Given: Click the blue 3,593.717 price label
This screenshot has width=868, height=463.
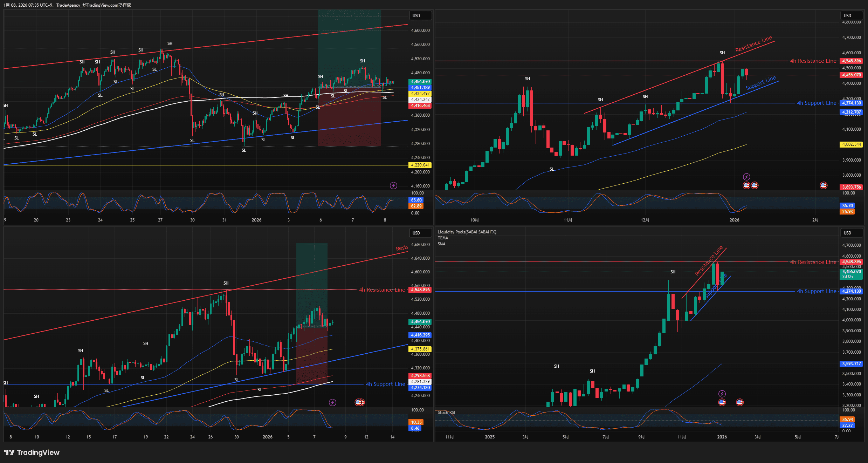Looking at the screenshot, I should (851, 364).
